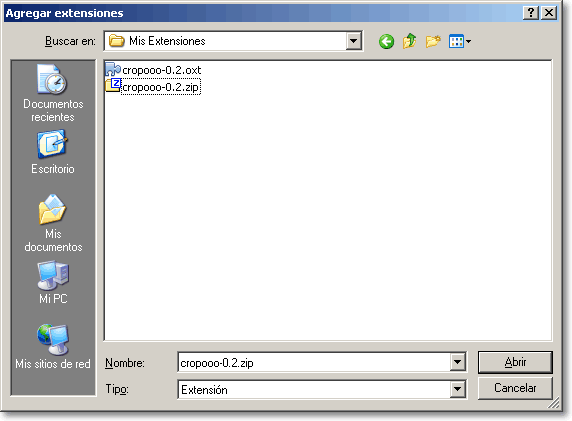Click into the Nombre text field
Image resolution: width=572 pixels, height=421 pixels.
314,362
